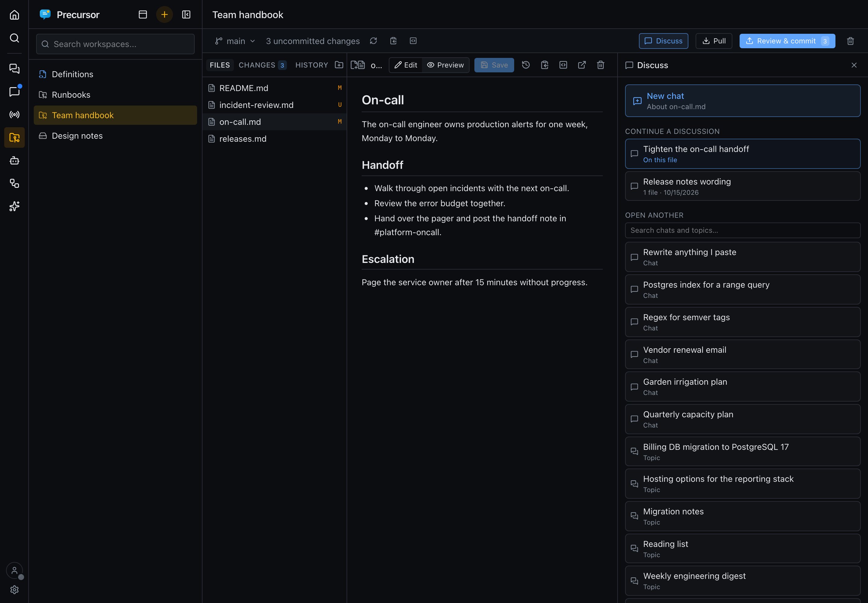Click the code icon in the branch bar
The image size is (868, 603).
[x=413, y=41]
